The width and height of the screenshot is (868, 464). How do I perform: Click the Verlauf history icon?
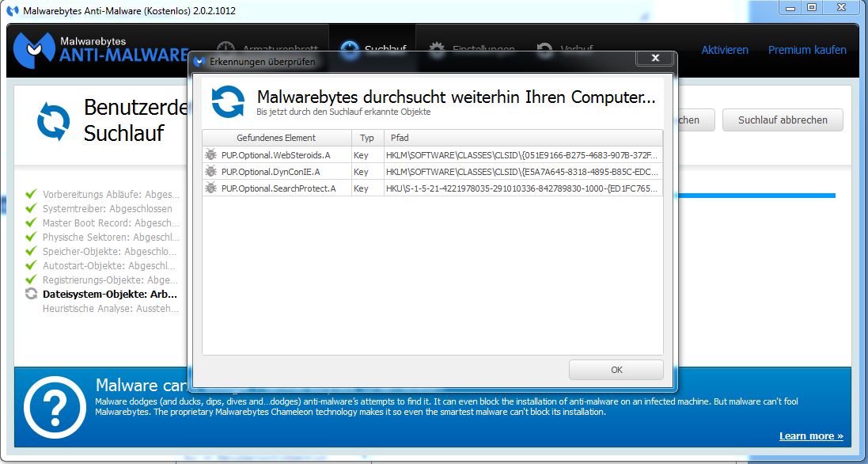(x=544, y=50)
